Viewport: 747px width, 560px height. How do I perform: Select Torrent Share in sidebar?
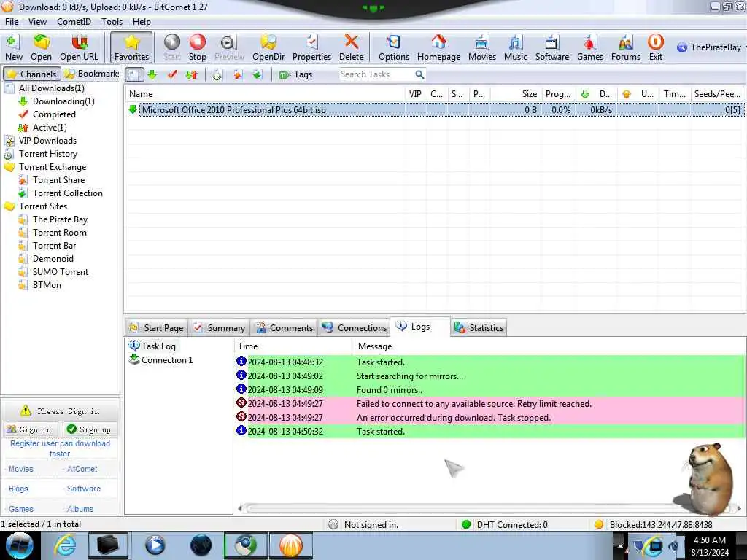point(58,180)
